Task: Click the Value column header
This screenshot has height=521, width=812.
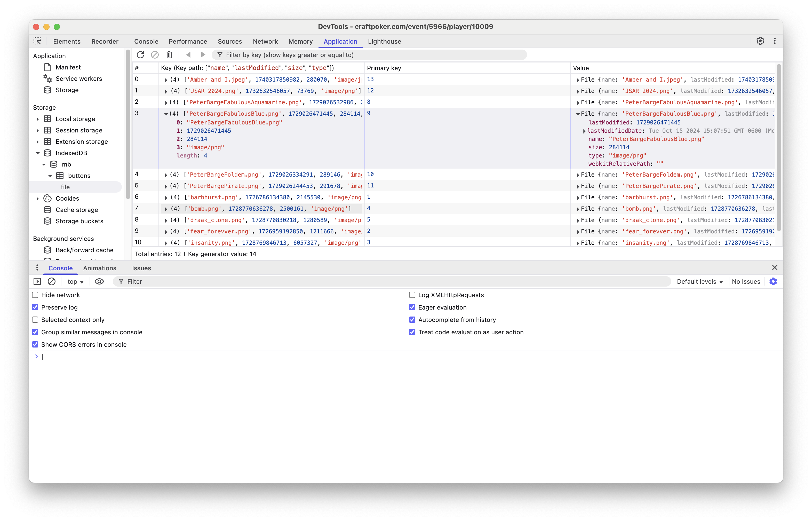Action: (673, 68)
